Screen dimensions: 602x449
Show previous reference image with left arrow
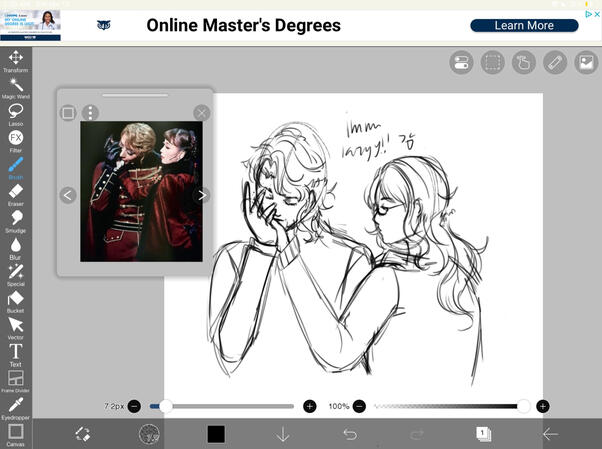[x=68, y=195]
